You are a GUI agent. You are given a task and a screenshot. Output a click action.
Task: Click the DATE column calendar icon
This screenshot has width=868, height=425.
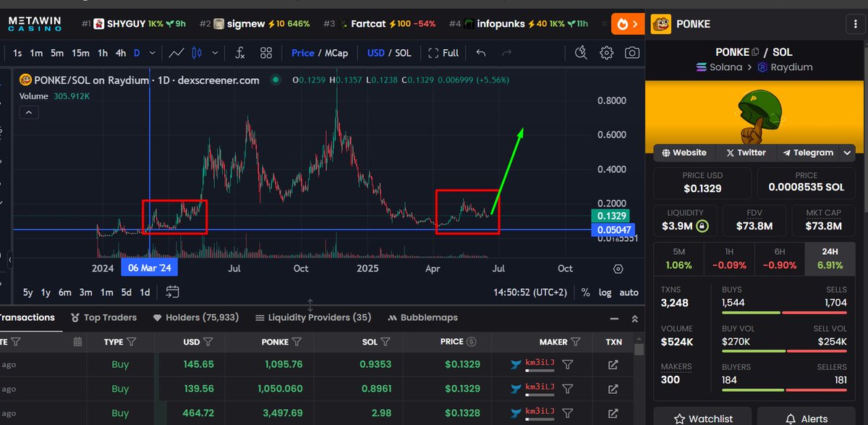coord(78,342)
